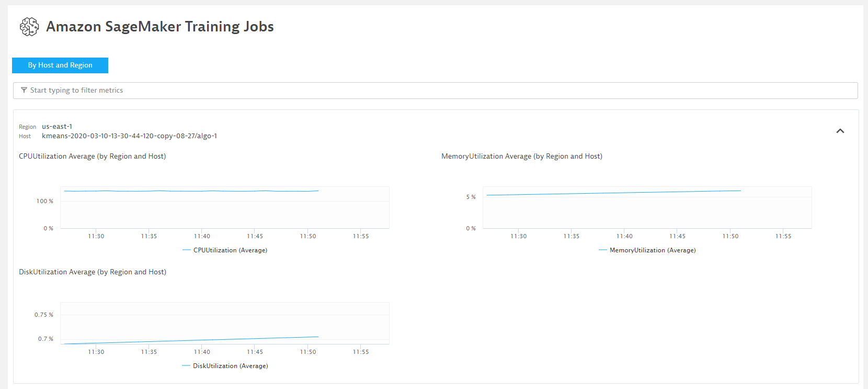Click 11:55 tick on MemoryUtilization chart
The height and width of the screenshot is (389, 868).
[783, 236]
